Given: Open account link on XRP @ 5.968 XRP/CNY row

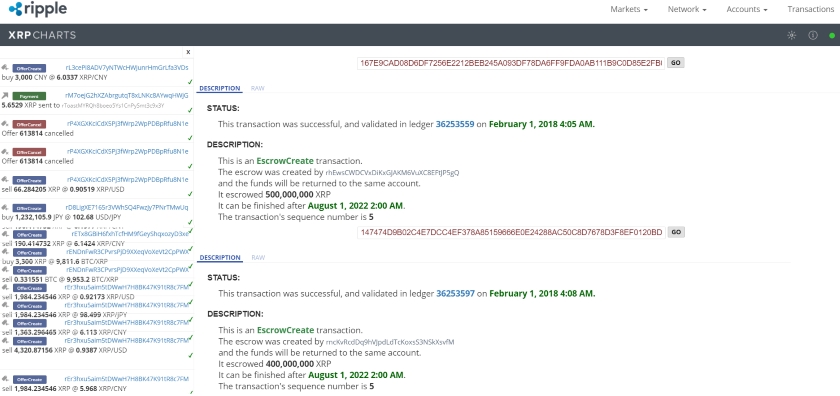Looking at the screenshot, I should pyautogui.click(x=127, y=379).
